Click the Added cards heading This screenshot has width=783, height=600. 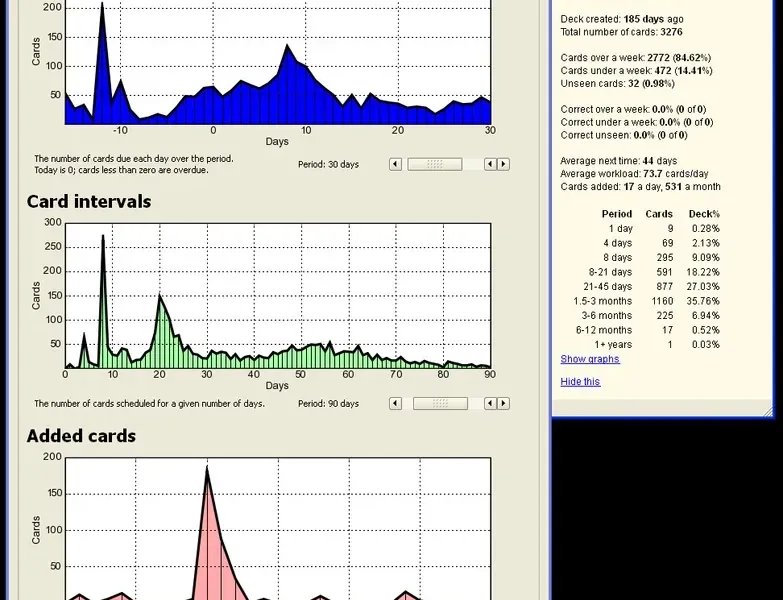click(x=81, y=436)
